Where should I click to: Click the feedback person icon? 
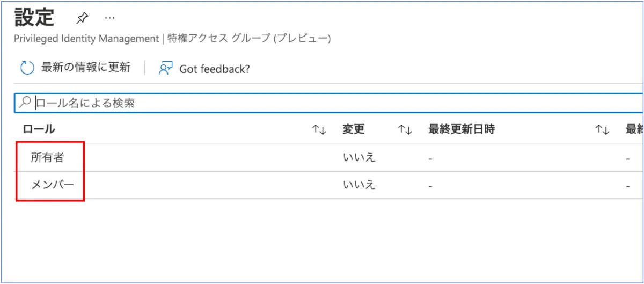pyautogui.click(x=165, y=68)
